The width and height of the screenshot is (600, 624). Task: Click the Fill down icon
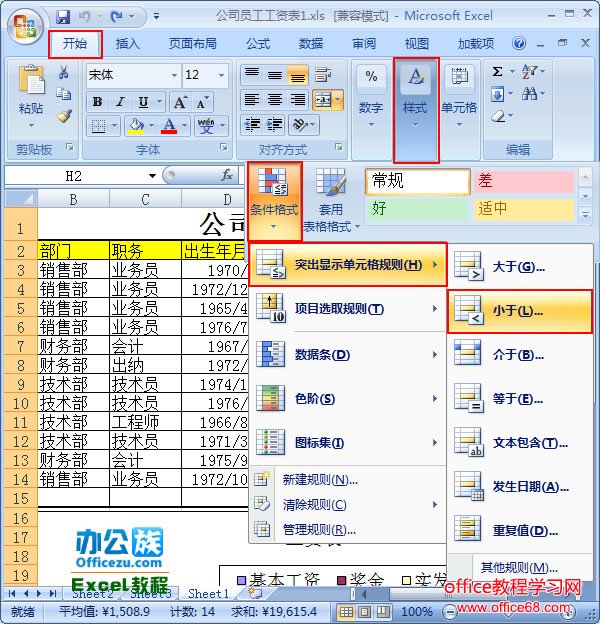(497, 94)
